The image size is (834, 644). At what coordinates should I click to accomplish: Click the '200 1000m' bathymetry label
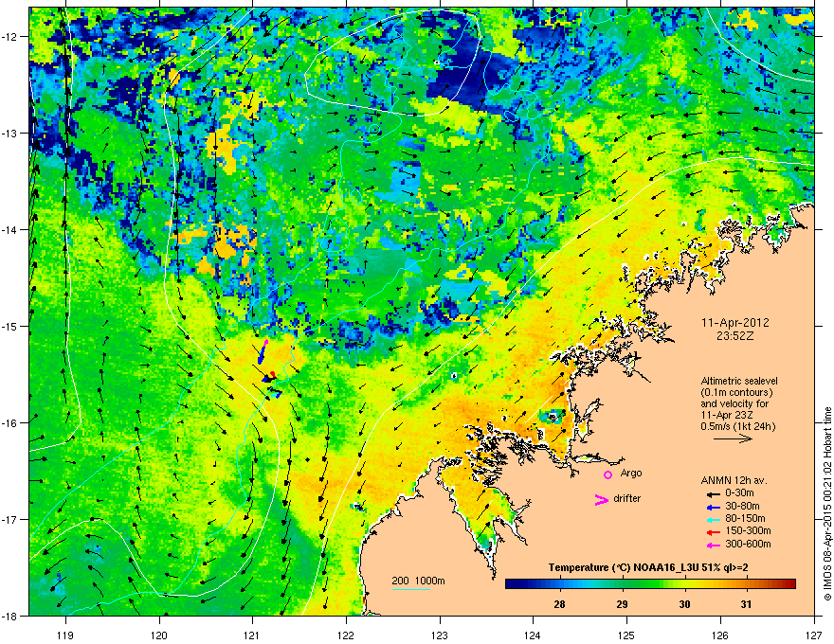pos(418,581)
